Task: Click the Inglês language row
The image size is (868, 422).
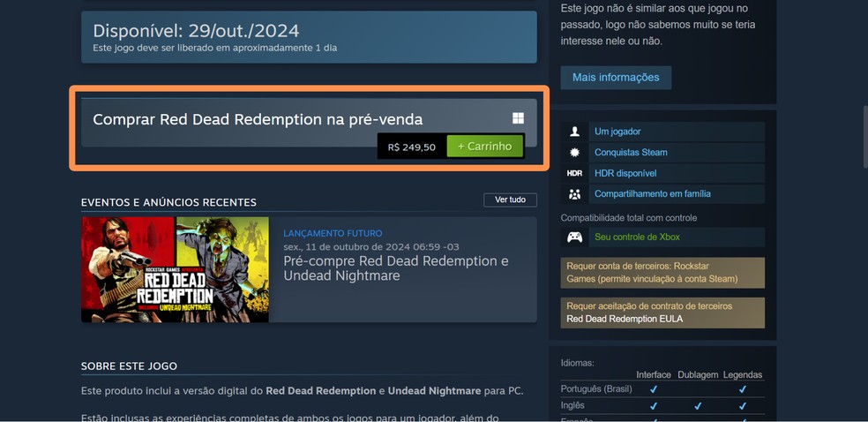Action: 662,406
